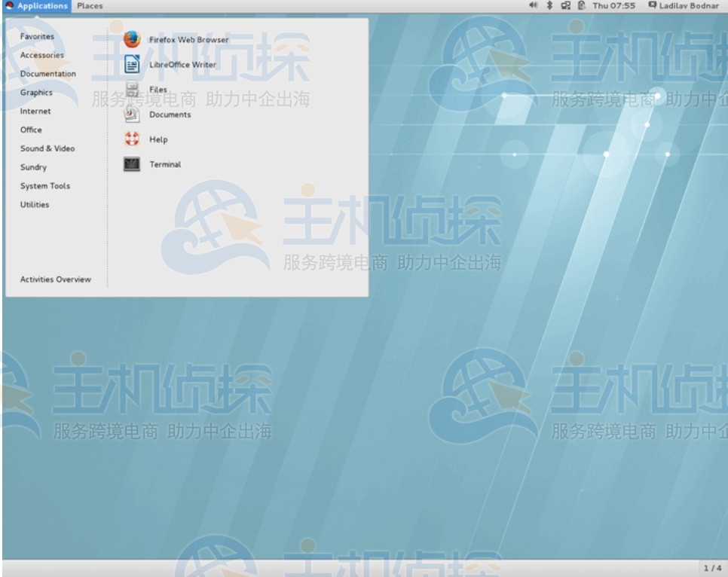Open the Places menu
The width and height of the screenshot is (728, 577).
90,5
